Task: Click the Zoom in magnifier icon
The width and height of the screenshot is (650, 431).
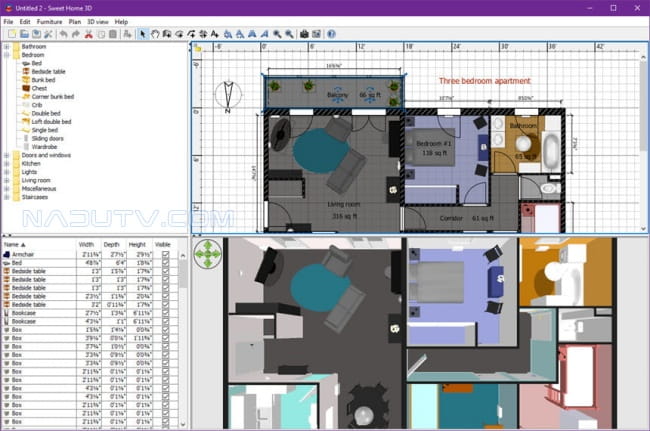Action: click(277, 34)
